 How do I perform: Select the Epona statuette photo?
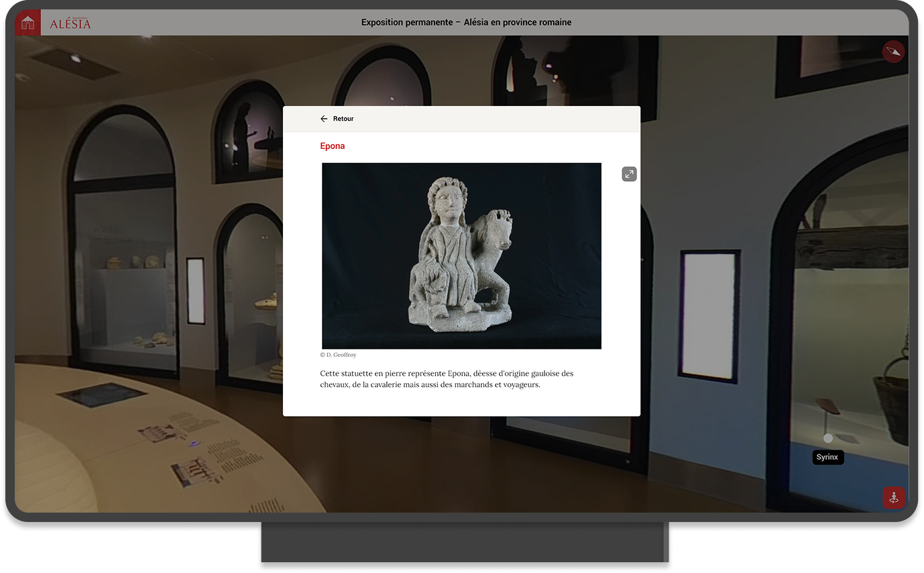[461, 256]
